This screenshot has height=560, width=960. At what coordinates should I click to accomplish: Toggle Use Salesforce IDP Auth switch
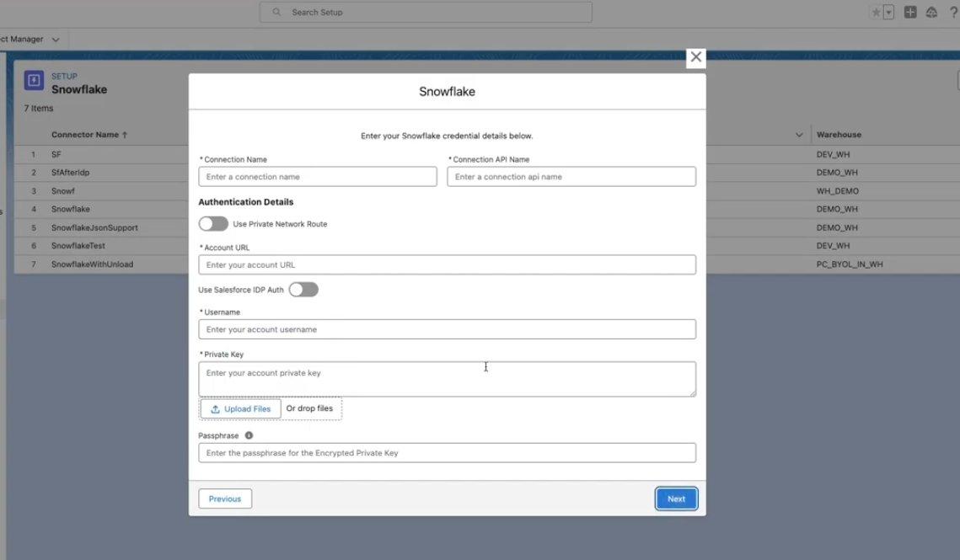[x=303, y=290]
